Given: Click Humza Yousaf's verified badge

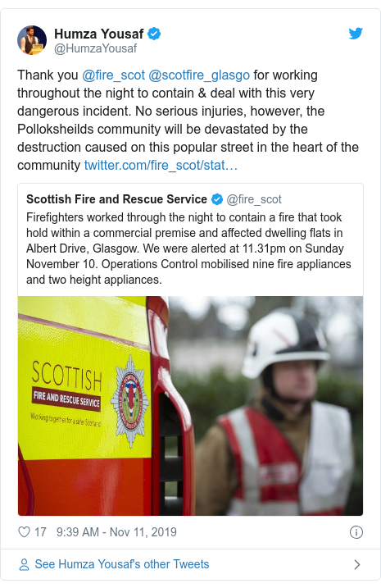Looking at the screenshot, I should (154, 34).
